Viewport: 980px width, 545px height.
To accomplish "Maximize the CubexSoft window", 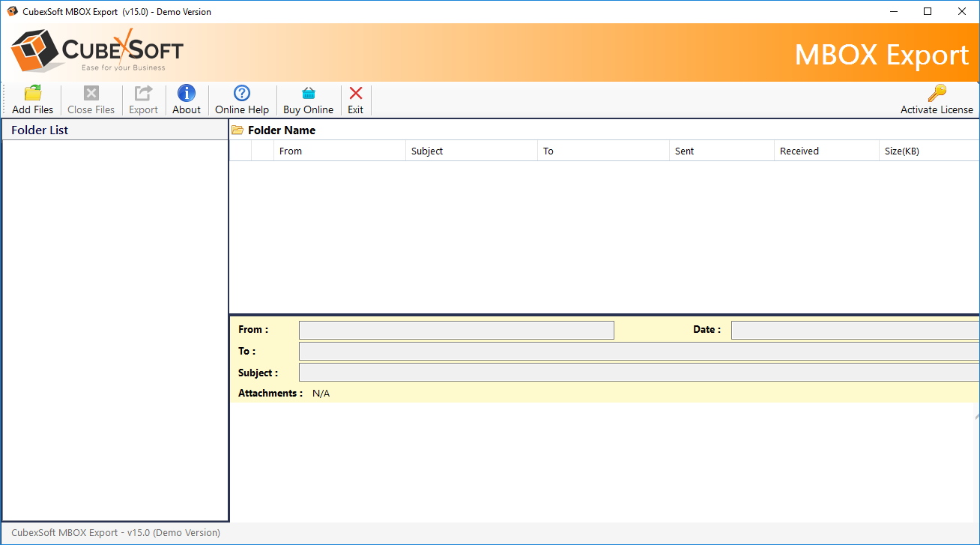I will [x=928, y=11].
